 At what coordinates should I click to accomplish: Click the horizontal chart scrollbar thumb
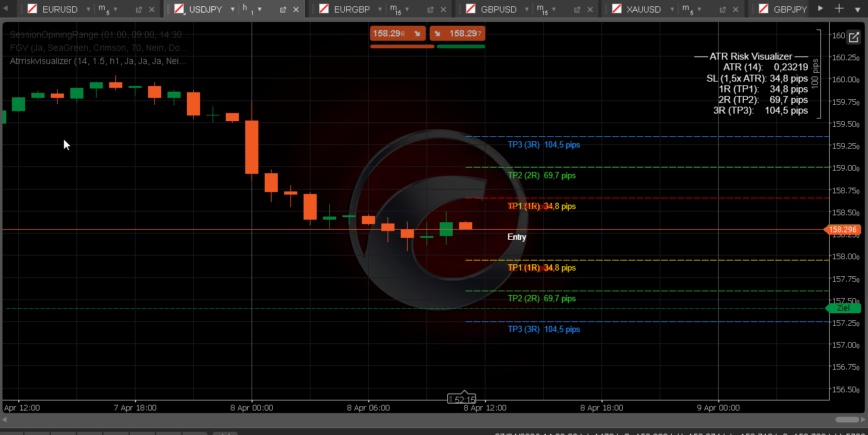click(847, 419)
